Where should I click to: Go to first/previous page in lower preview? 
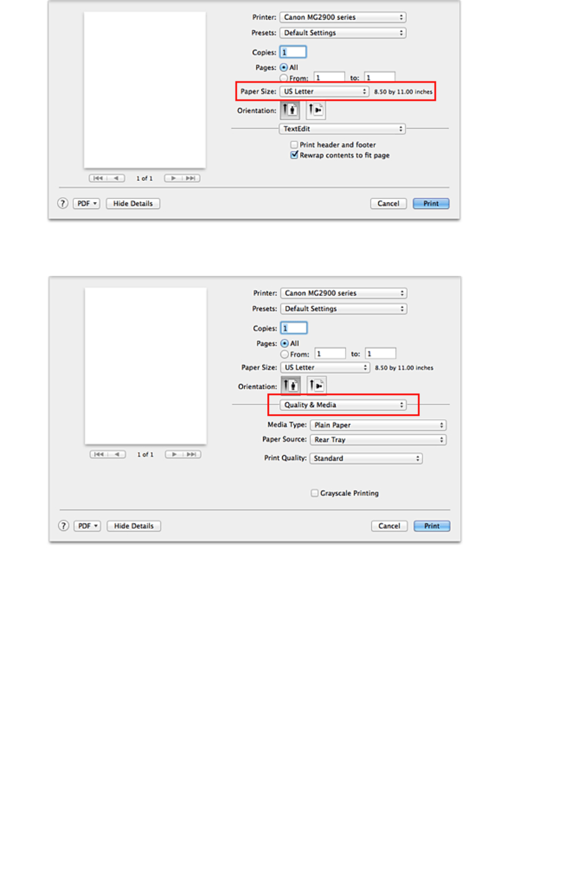tap(108, 454)
